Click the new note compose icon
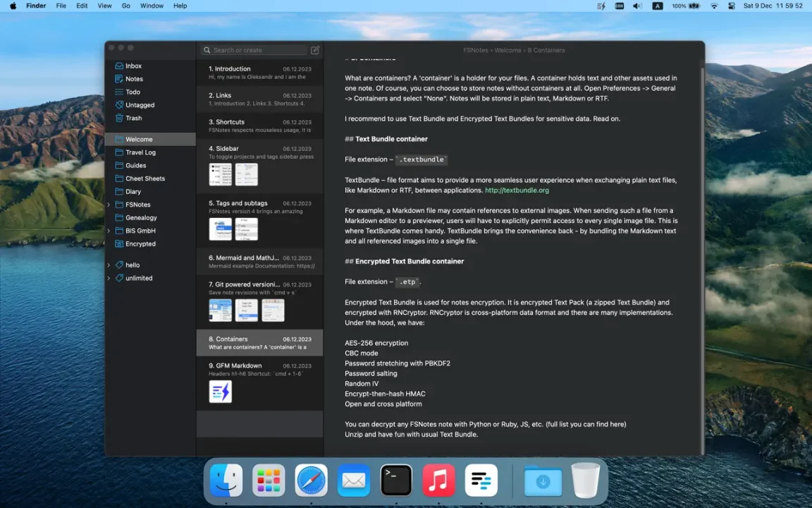Viewport: 812px width, 508px height. click(315, 50)
